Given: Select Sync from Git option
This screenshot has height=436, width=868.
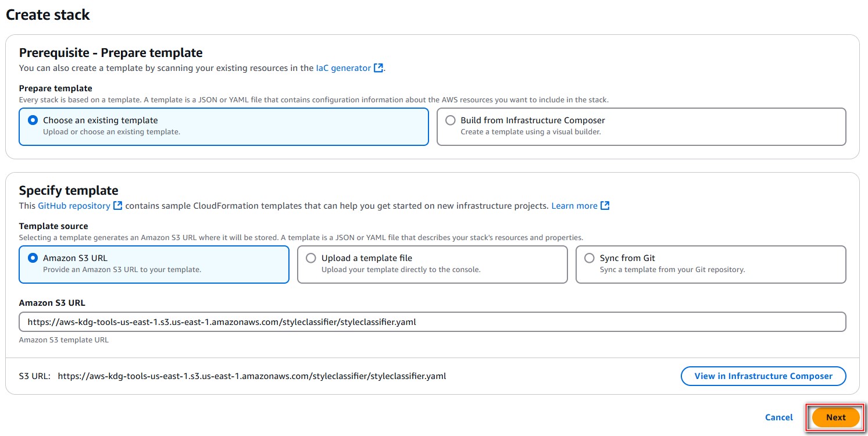Looking at the screenshot, I should click(710, 265).
